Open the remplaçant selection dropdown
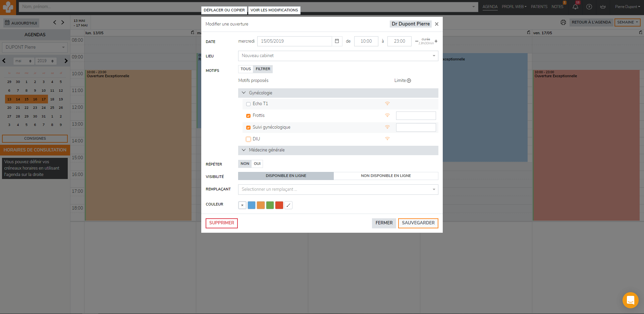This screenshot has width=644, height=314. [338, 189]
